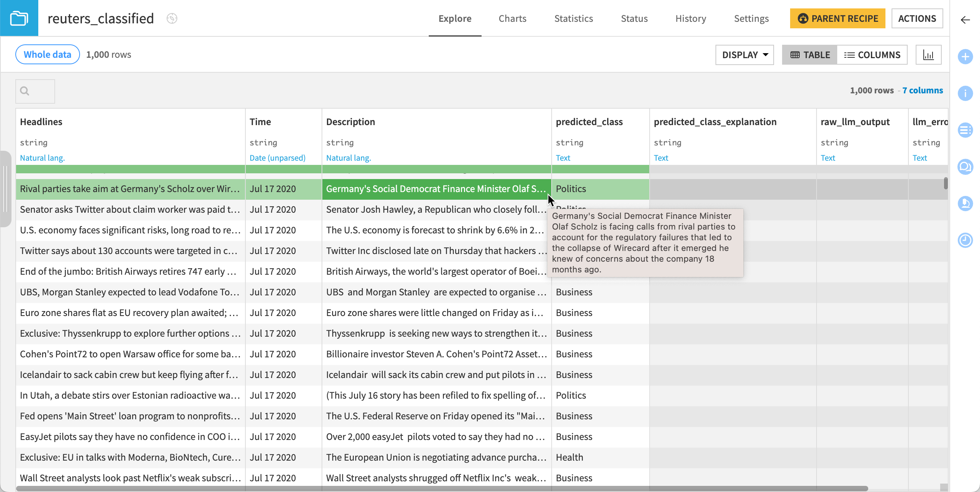Viewport: 980px width, 492px height.
Task: Click the back arrow icon
Action: 965,20
